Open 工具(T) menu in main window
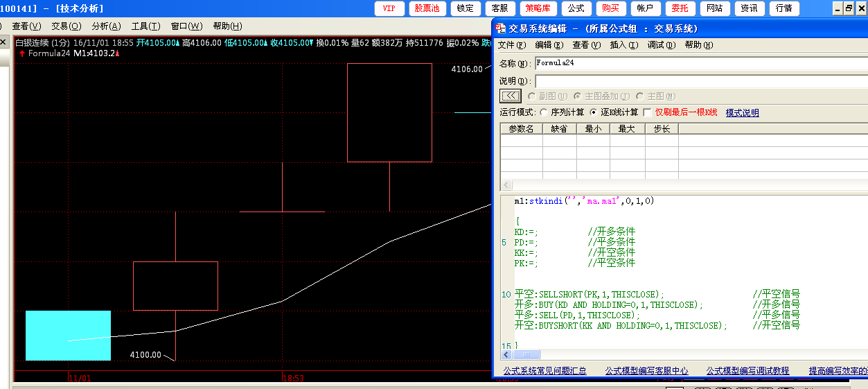 (146, 26)
